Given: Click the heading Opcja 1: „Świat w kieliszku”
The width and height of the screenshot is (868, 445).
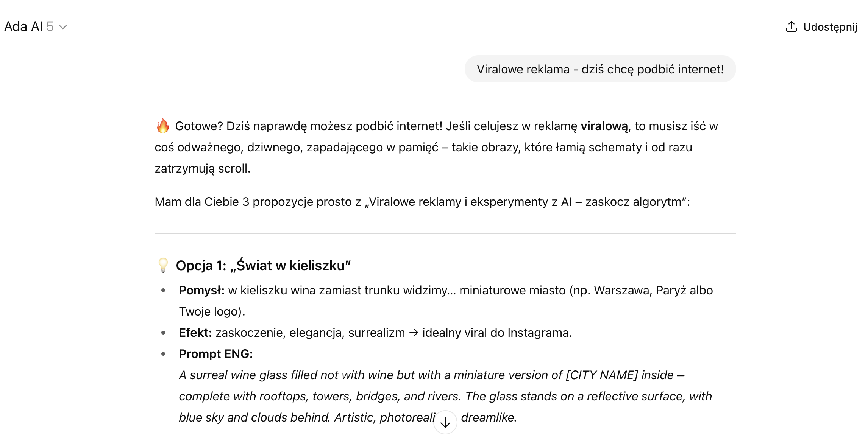Looking at the screenshot, I should (x=263, y=266).
